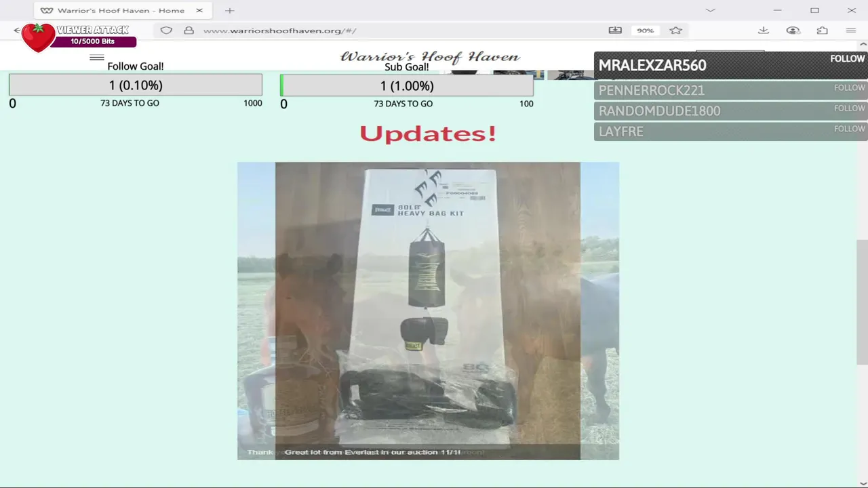Click the PENNERROCK221 username
The height and width of the screenshot is (488, 868).
[x=652, y=90]
